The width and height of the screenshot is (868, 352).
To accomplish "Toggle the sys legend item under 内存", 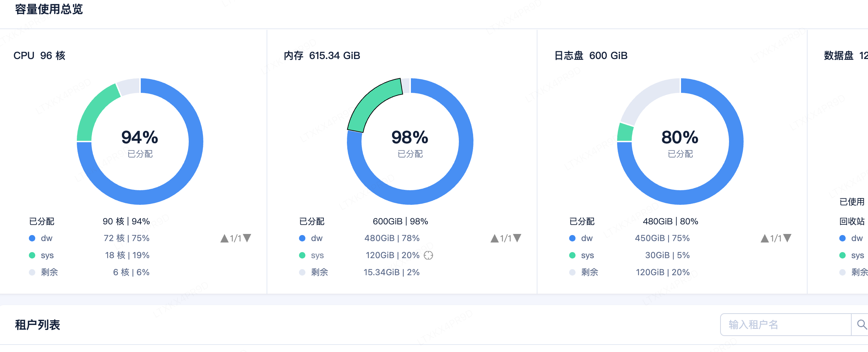I will [311, 255].
